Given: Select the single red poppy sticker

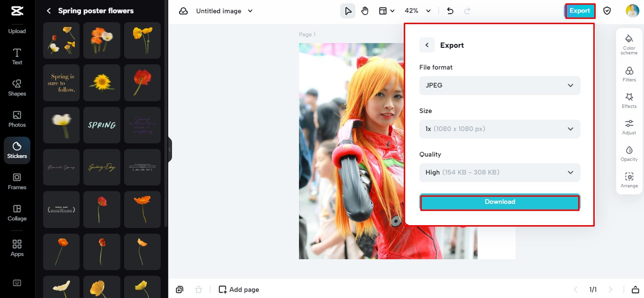Looking at the screenshot, I should [x=142, y=82].
